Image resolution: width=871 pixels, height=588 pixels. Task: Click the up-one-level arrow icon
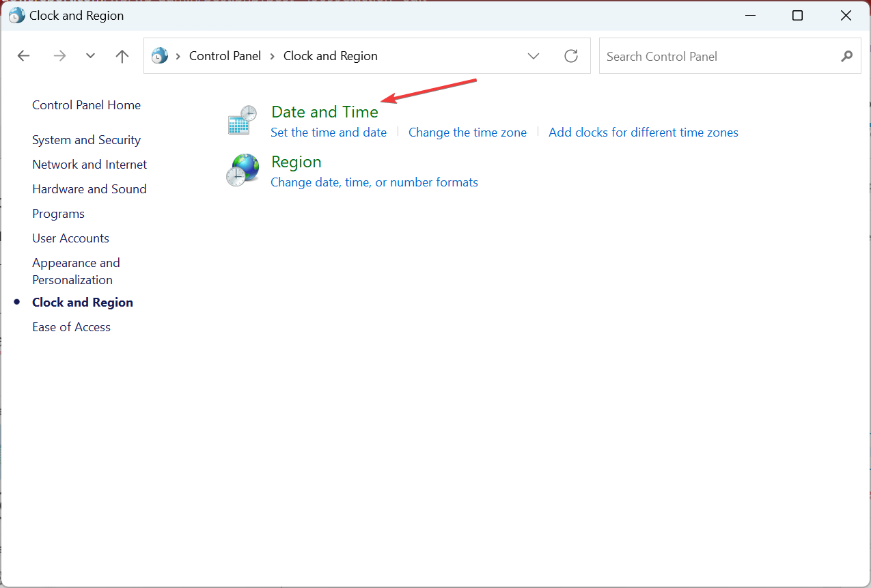click(122, 55)
